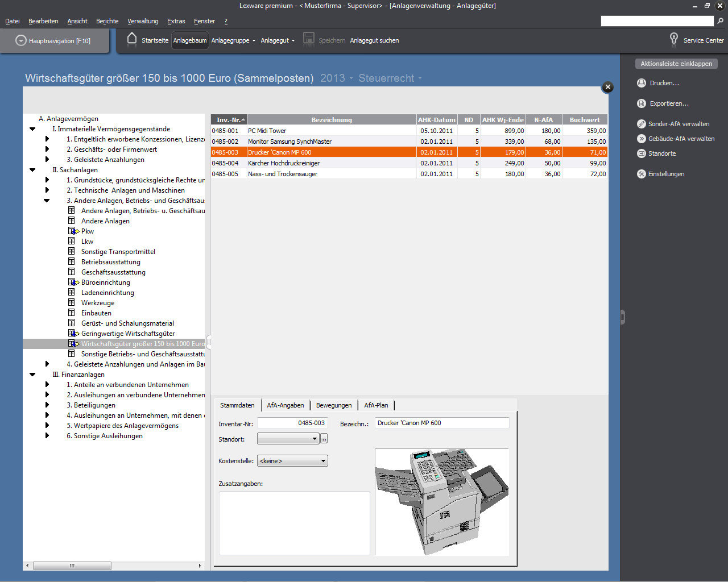Screen dimensions: 728x582
Task: Open Service Center lightbulb icon
Action: pos(673,39)
